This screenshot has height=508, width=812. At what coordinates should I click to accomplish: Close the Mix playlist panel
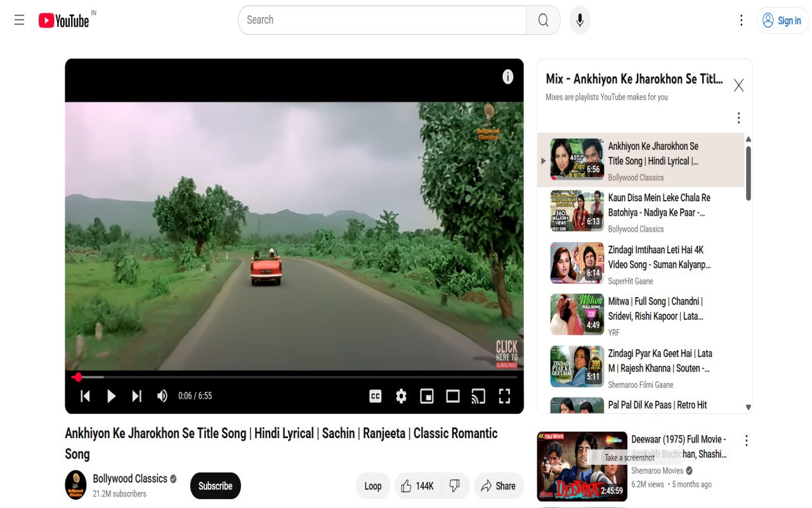pyautogui.click(x=738, y=86)
